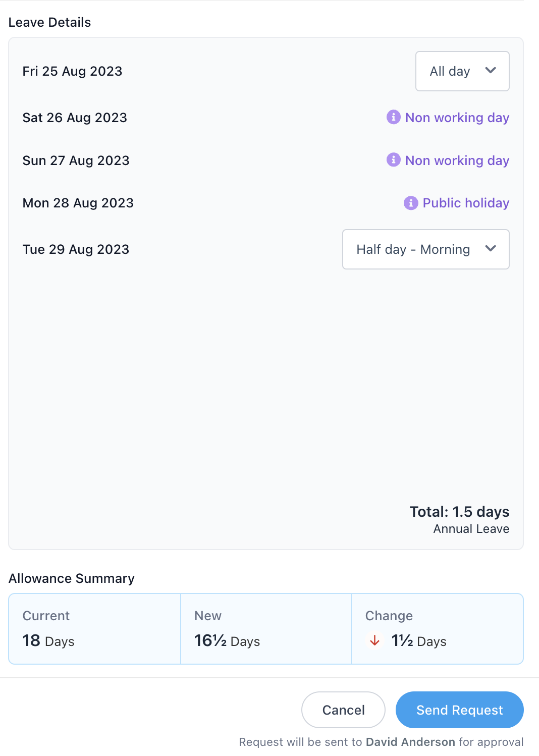Viewport: 539px width, 756px height.
Task: Click the Total: 1.5 days text
Action: pos(459,512)
